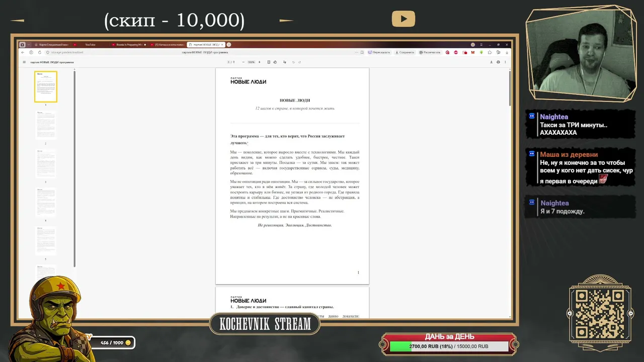
Task: Open the green download arrow extension
Action: tap(481, 52)
